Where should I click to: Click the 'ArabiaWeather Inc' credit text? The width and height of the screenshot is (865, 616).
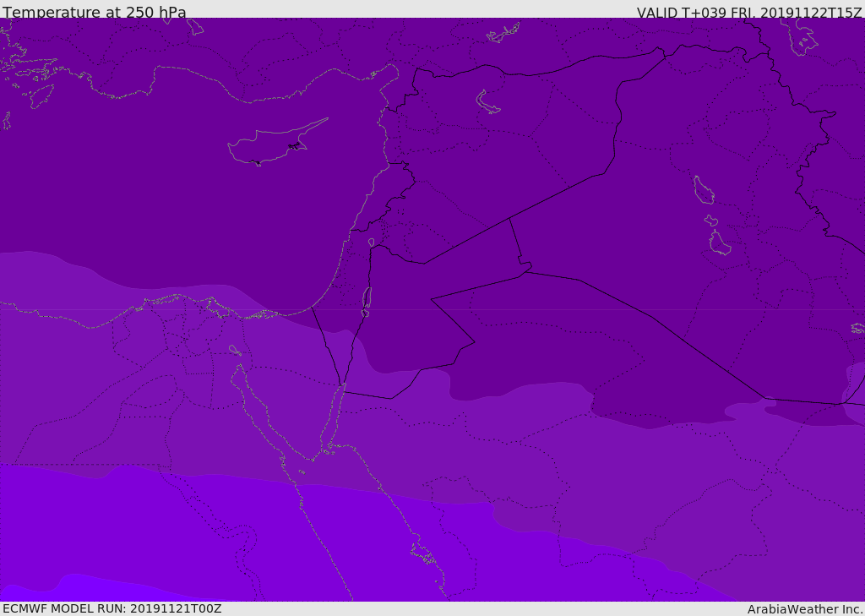804,609
